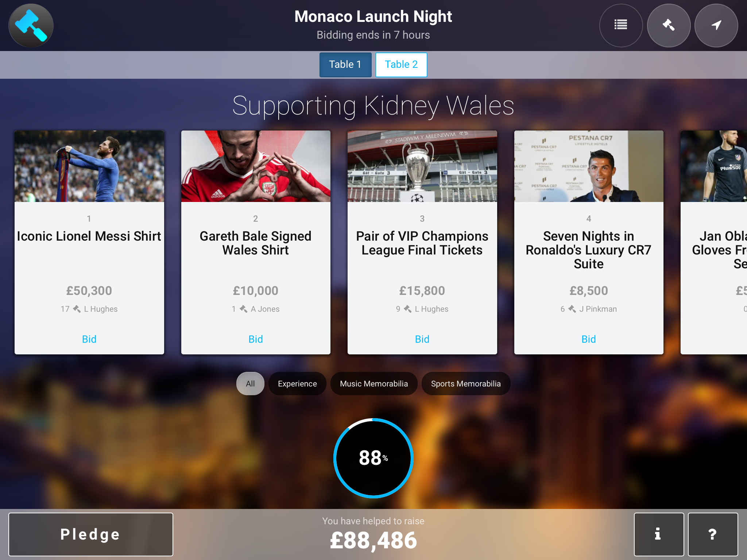This screenshot has width=747, height=560.
Task: Open the help question mark button
Action: (x=713, y=534)
